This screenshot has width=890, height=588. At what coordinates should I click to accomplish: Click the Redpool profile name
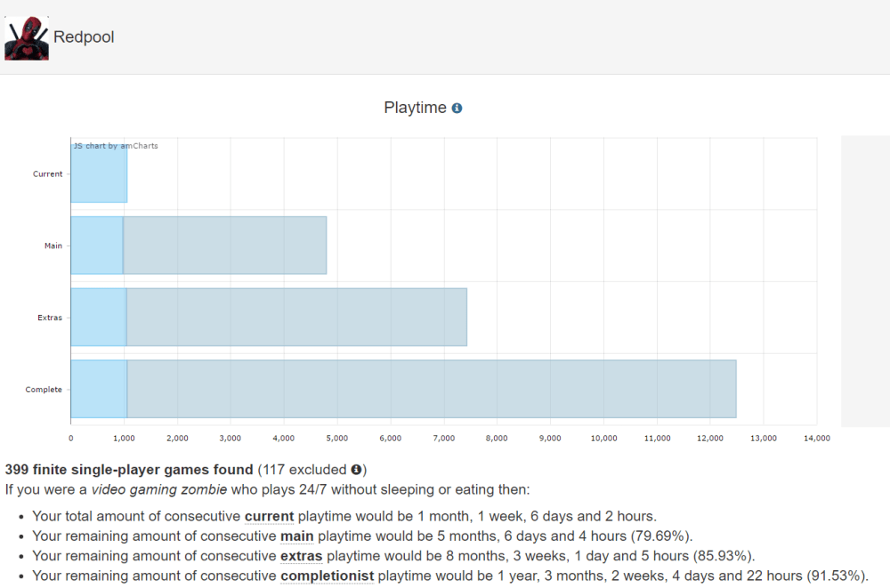[84, 38]
